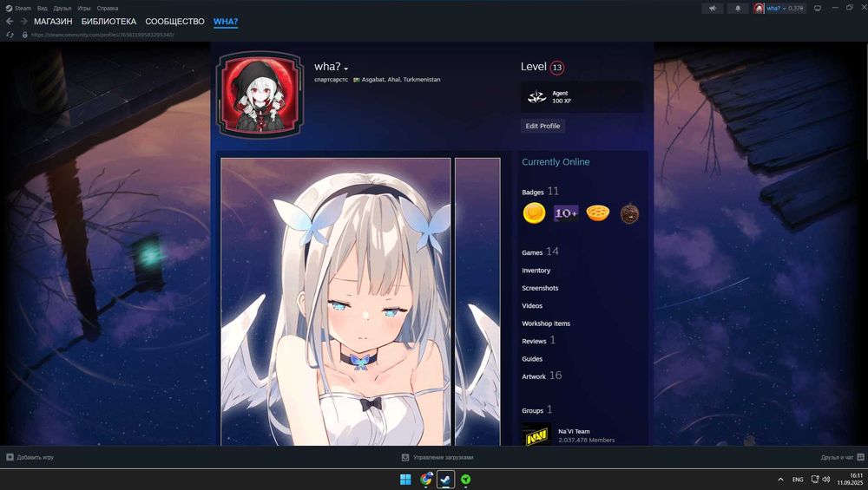Click the Steam taskbar icon
Screen dimensions: 868x490
(445, 480)
